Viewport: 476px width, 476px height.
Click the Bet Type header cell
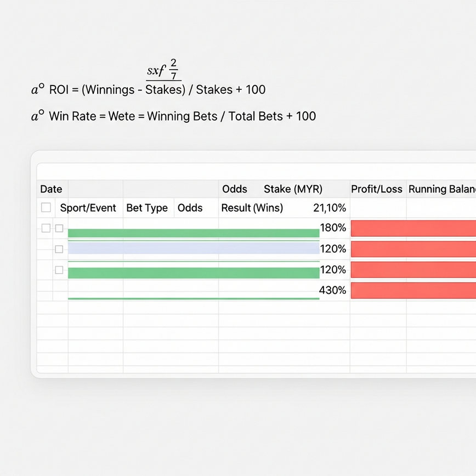coord(147,208)
